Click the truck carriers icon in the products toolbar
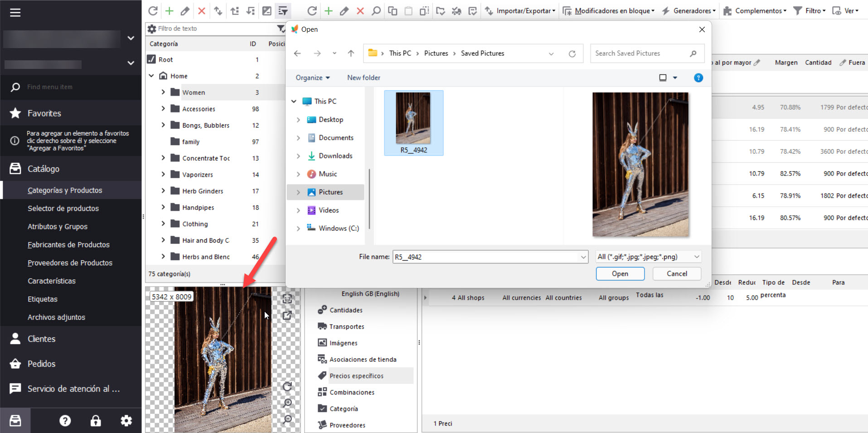 pyautogui.click(x=456, y=11)
